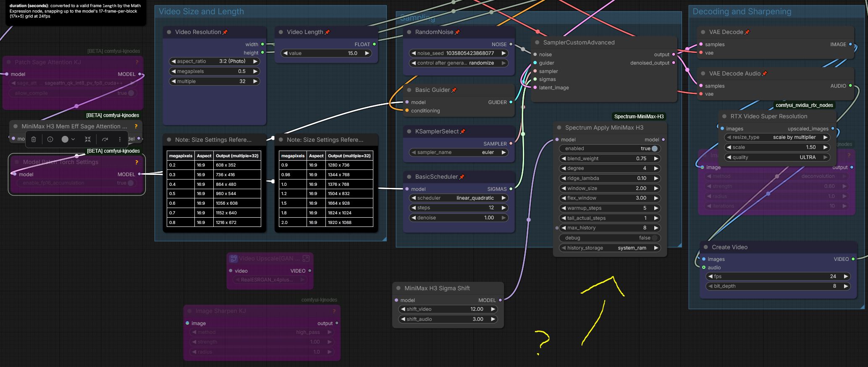Image resolution: width=868 pixels, height=367 pixels.
Task: Toggle the enabled switch in Spectrum Apply
Action: [654, 148]
